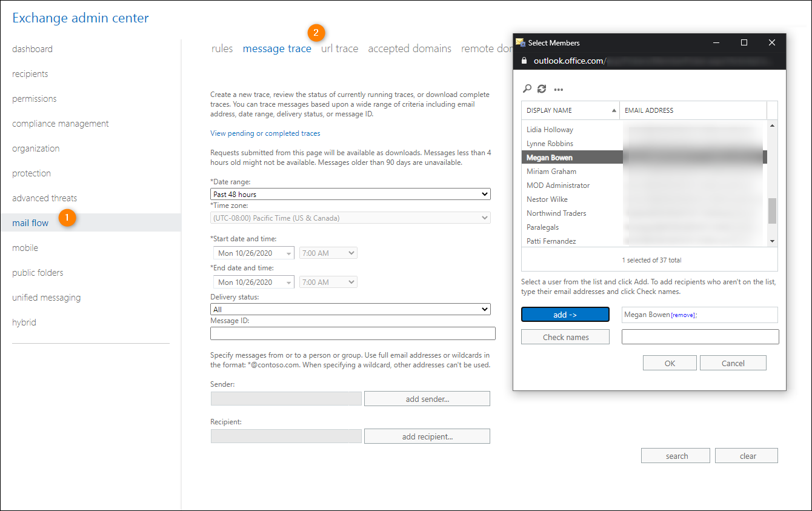Open the Date range dropdown
812x511 pixels.
[350, 194]
